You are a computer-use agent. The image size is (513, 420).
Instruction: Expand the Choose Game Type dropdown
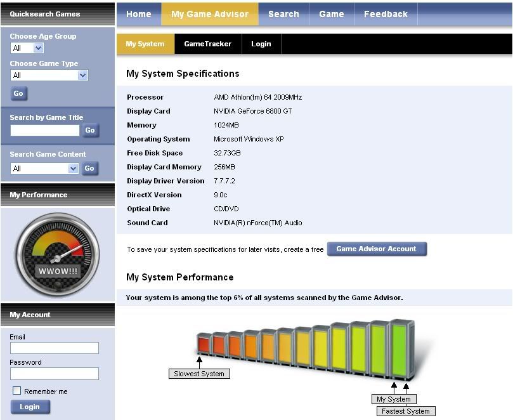tap(49, 75)
